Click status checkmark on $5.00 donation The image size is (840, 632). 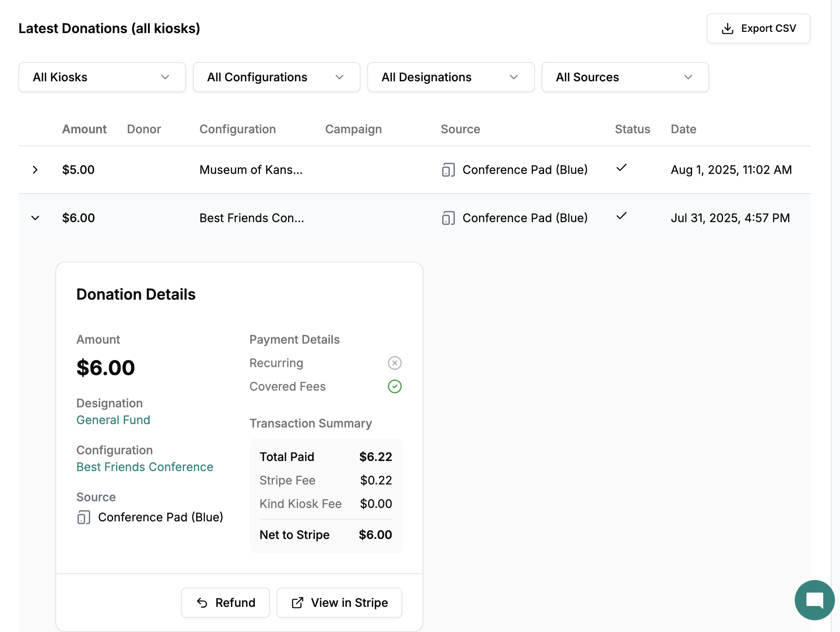point(622,168)
